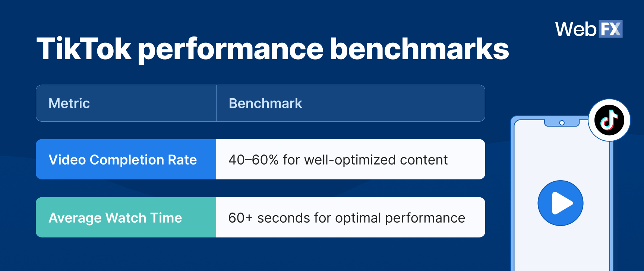
Task: Click the word performance in the title
Action: click(231, 49)
